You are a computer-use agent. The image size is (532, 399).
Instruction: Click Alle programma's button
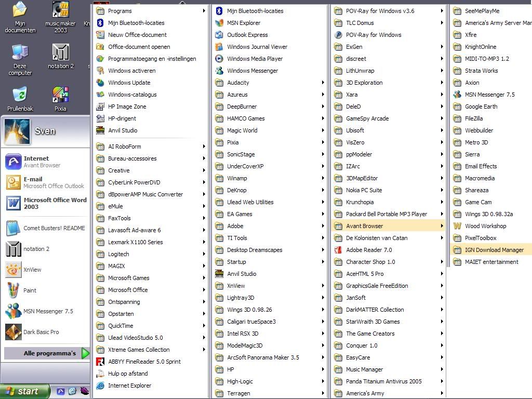[47, 353]
